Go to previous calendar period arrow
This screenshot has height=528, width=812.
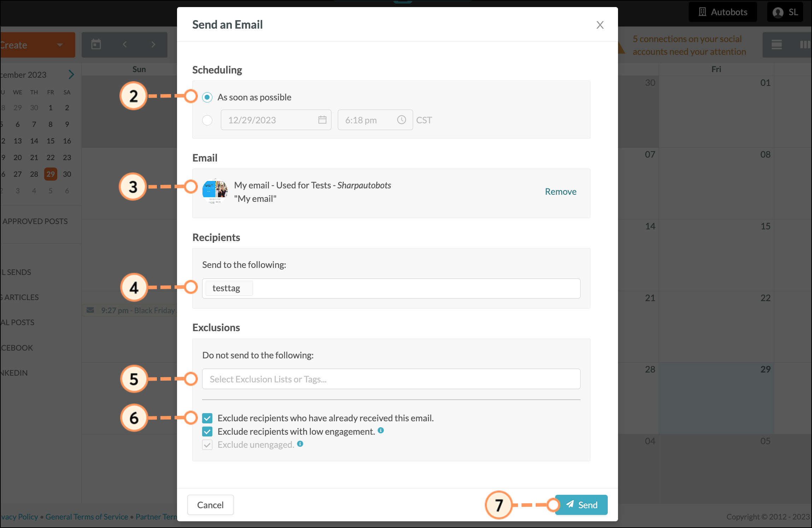click(x=125, y=45)
